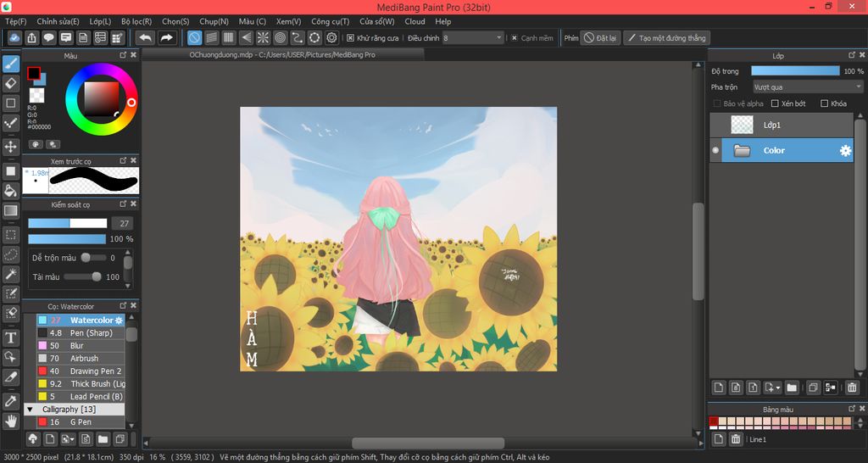Open Color folder layer settings gear

pyautogui.click(x=845, y=151)
